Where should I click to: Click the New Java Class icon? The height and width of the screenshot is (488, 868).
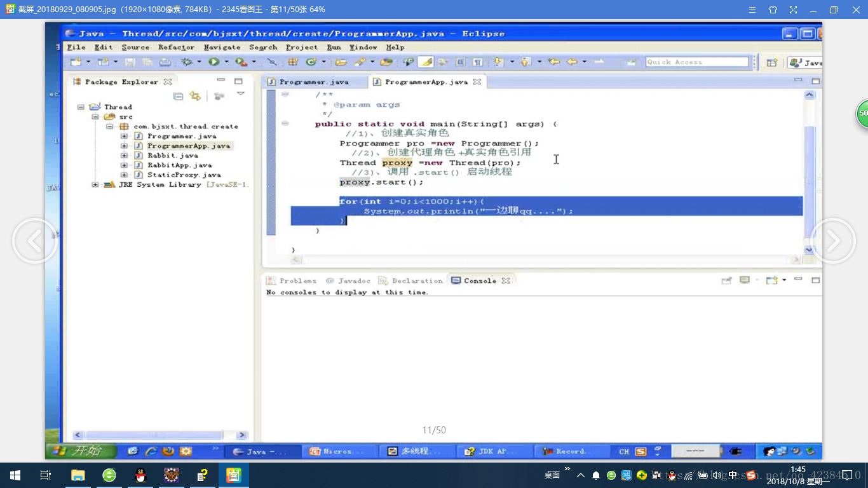[311, 62]
